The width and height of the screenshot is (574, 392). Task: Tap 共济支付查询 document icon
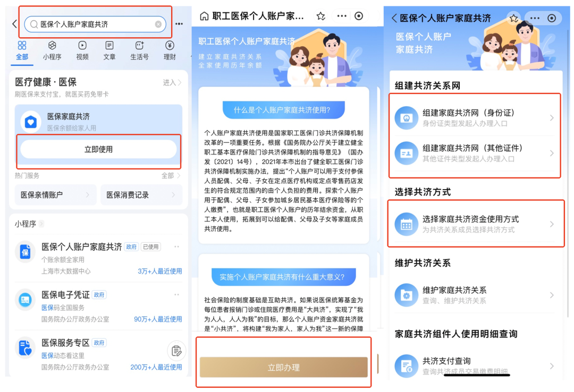point(407,366)
